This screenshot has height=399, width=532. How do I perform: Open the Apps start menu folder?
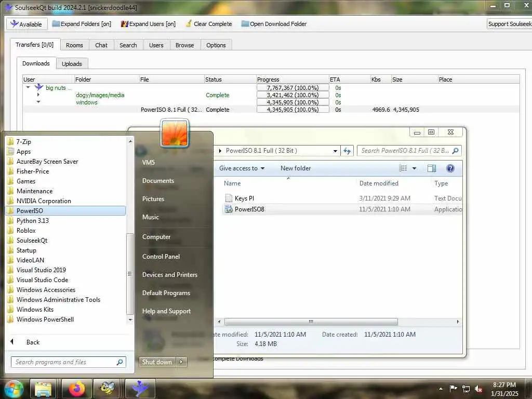pos(66,151)
